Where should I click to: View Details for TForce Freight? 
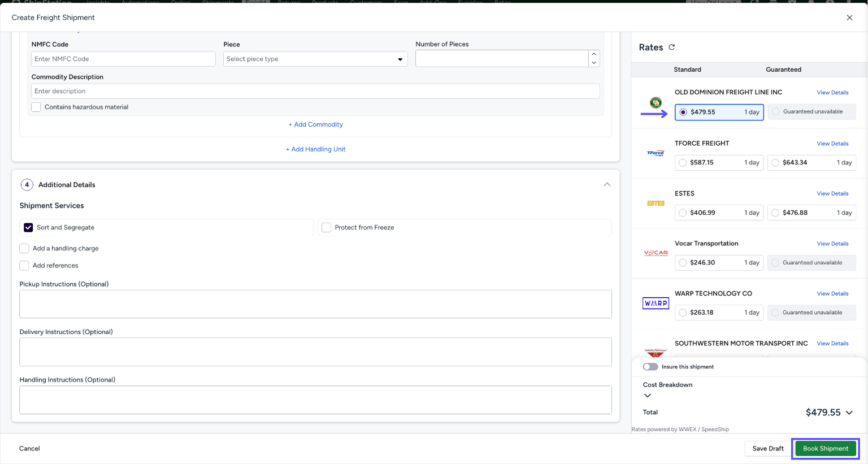point(832,144)
